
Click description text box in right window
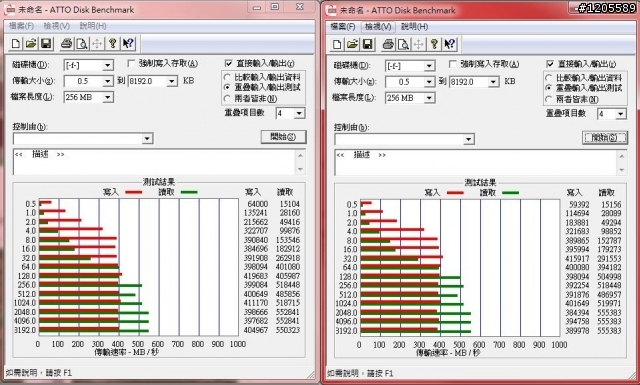(476, 163)
